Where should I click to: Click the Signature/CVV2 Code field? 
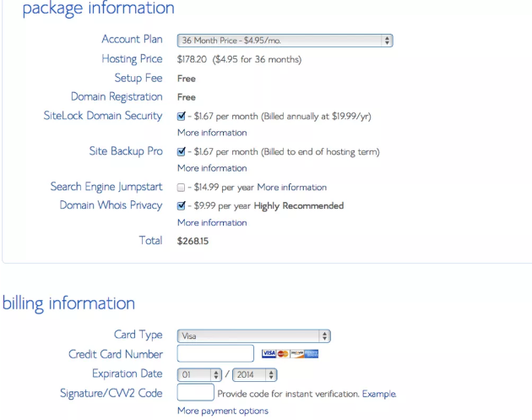pos(195,392)
